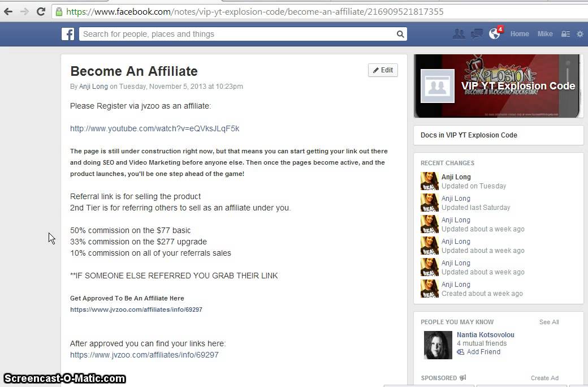Click Add Friend for Nantia Kotsovolou
The height and width of the screenshot is (387, 588).
478,352
